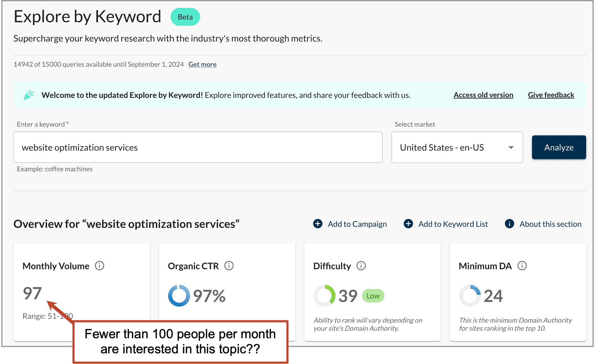
Task: Click the keyword input field
Action: [198, 147]
